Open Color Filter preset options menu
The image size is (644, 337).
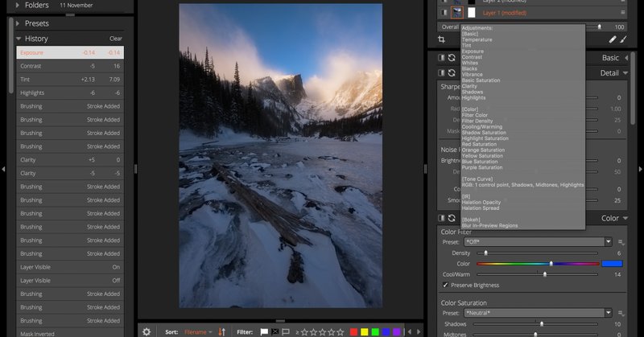point(621,242)
